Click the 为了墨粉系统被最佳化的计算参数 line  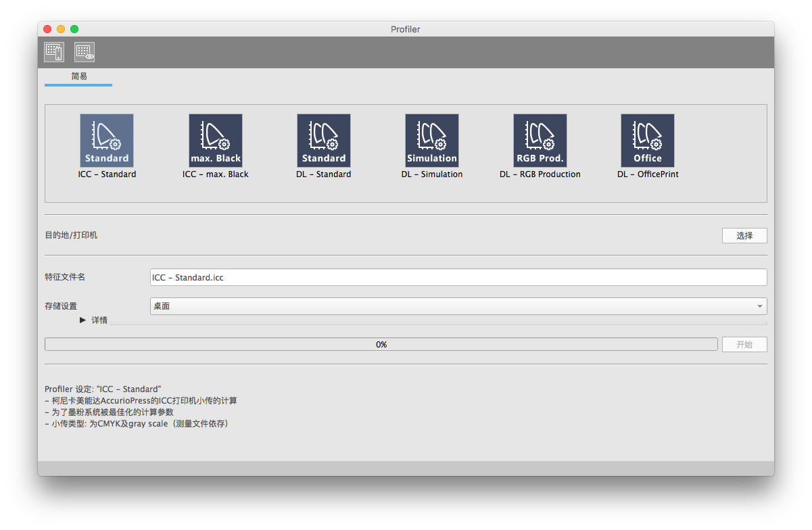(x=109, y=412)
